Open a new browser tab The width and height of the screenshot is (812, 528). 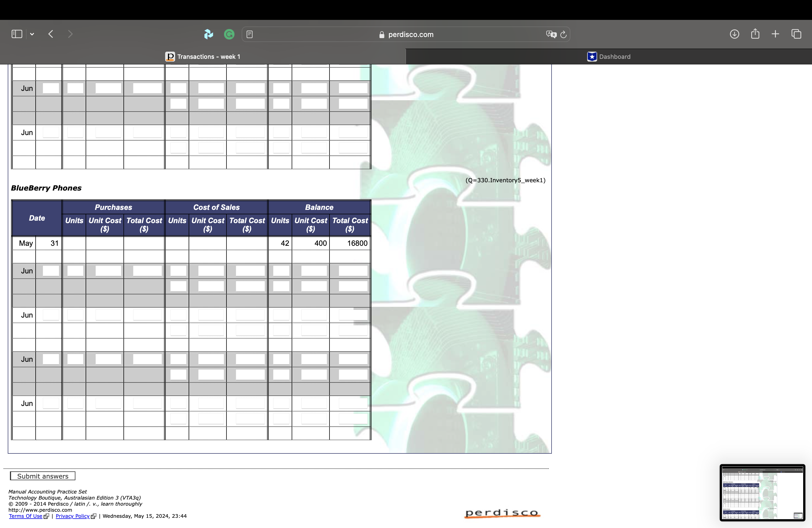(x=775, y=34)
